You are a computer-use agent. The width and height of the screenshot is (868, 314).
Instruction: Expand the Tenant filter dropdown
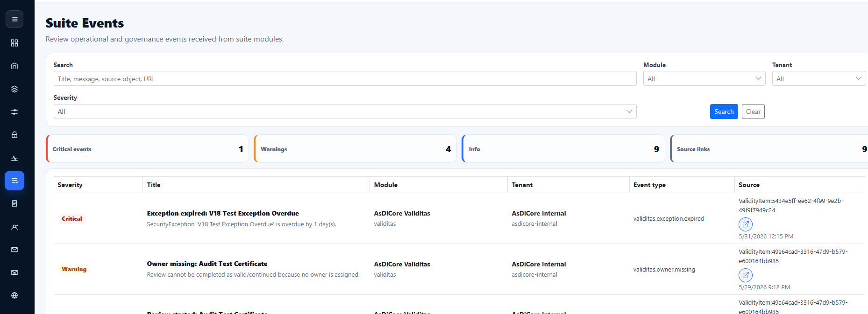click(818, 79)
